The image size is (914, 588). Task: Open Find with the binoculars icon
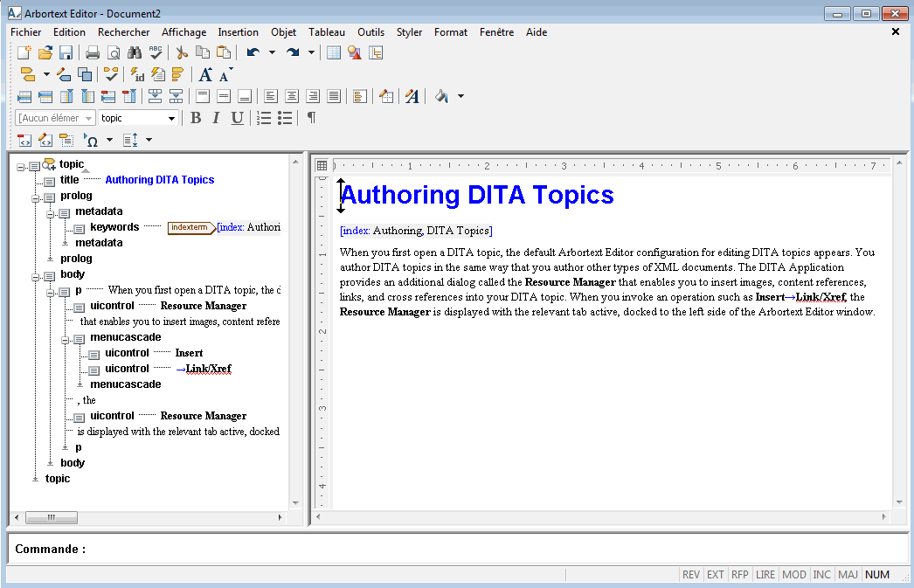tap(135, 53)
